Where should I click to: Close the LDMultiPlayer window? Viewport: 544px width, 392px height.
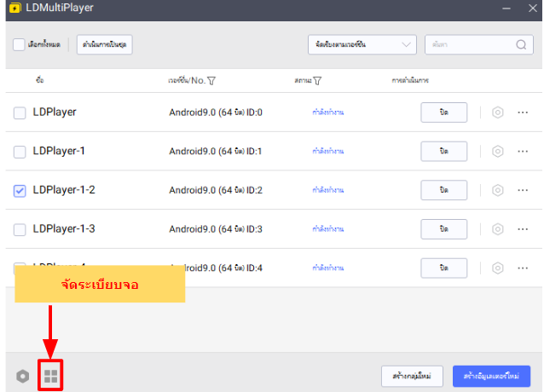533,8
